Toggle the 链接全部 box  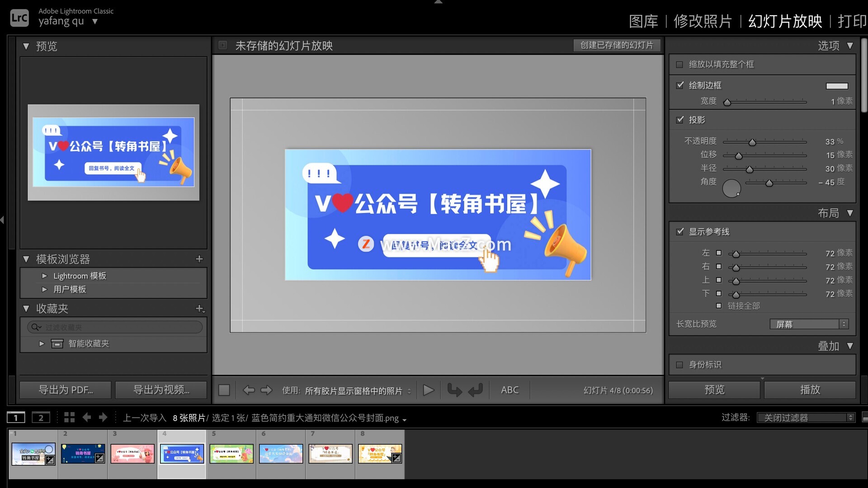pos(719,306)
